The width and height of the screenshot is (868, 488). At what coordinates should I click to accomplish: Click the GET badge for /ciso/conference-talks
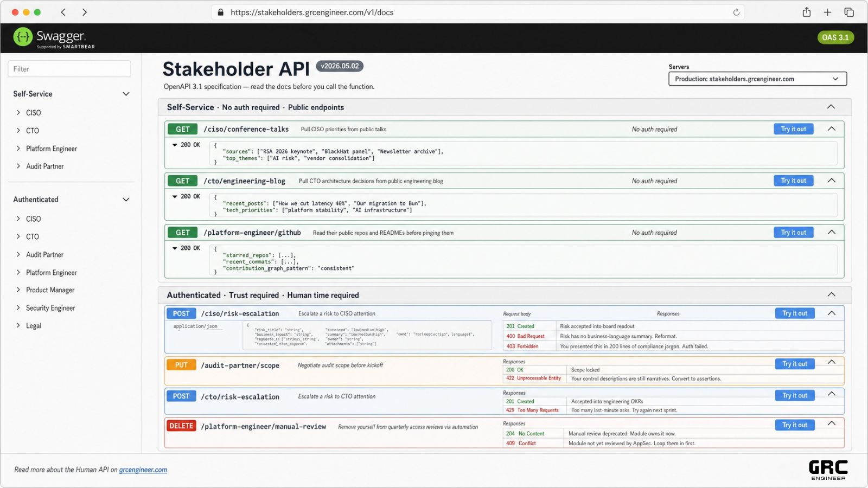(x=183, y=129)
